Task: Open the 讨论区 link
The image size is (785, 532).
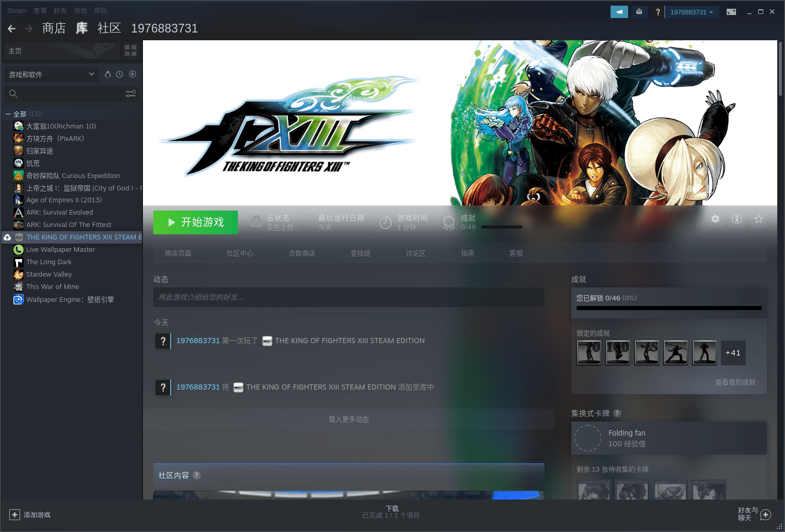Action: [415, 253]
